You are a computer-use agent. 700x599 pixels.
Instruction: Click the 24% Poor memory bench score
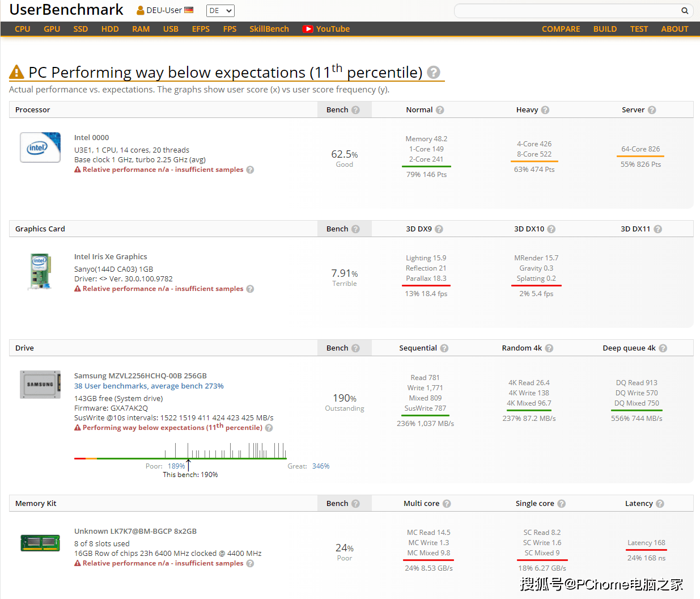[x=345, y=552]
